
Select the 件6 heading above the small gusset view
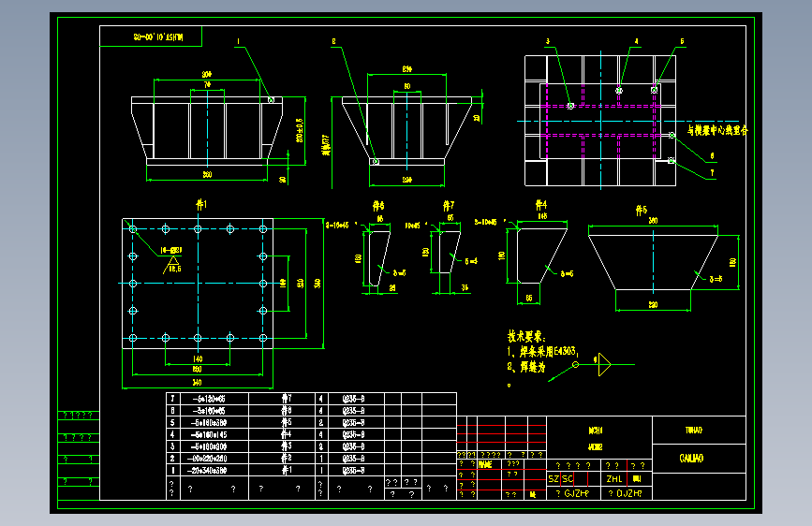pyautogui.click(x=378, y=206)
